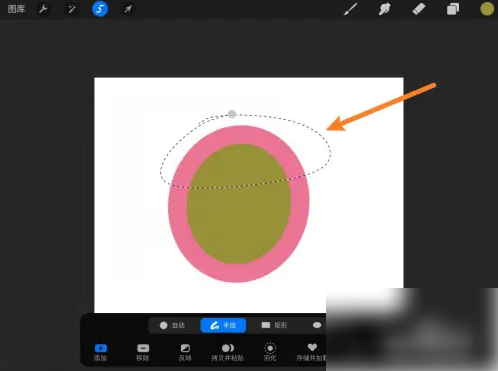Choose the 添加 add selection option
Viewport: 498px width, 371px height.
[100, 353]
